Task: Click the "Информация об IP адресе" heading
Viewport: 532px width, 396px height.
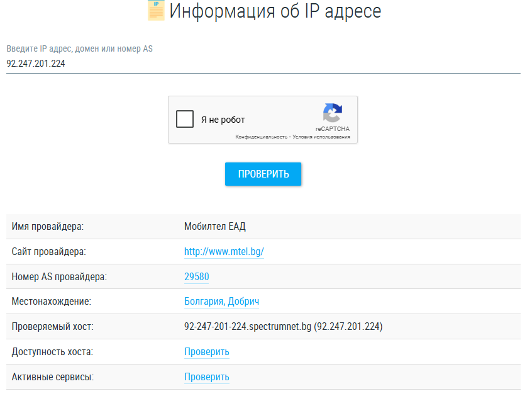Action: click(275, 11)
